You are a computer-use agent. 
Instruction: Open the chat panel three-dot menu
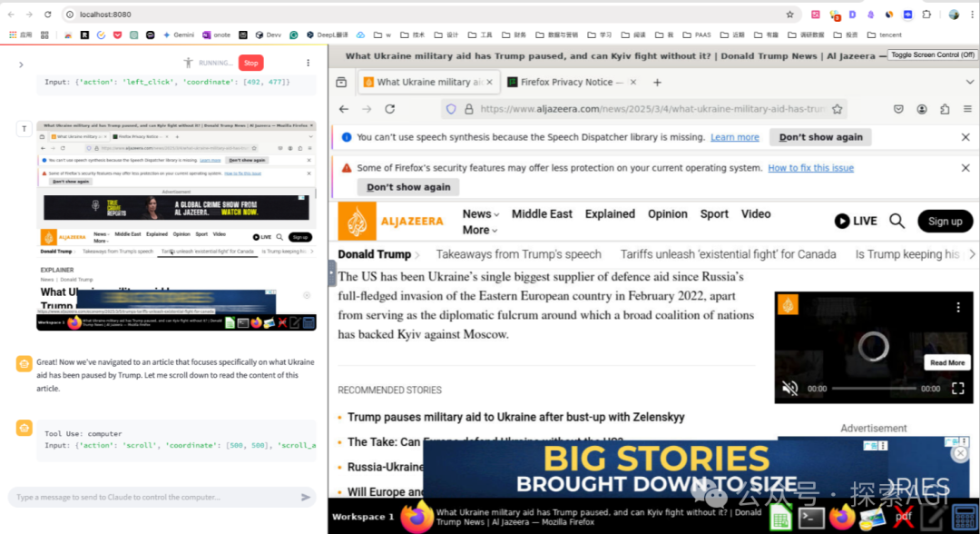click(309, 63)
